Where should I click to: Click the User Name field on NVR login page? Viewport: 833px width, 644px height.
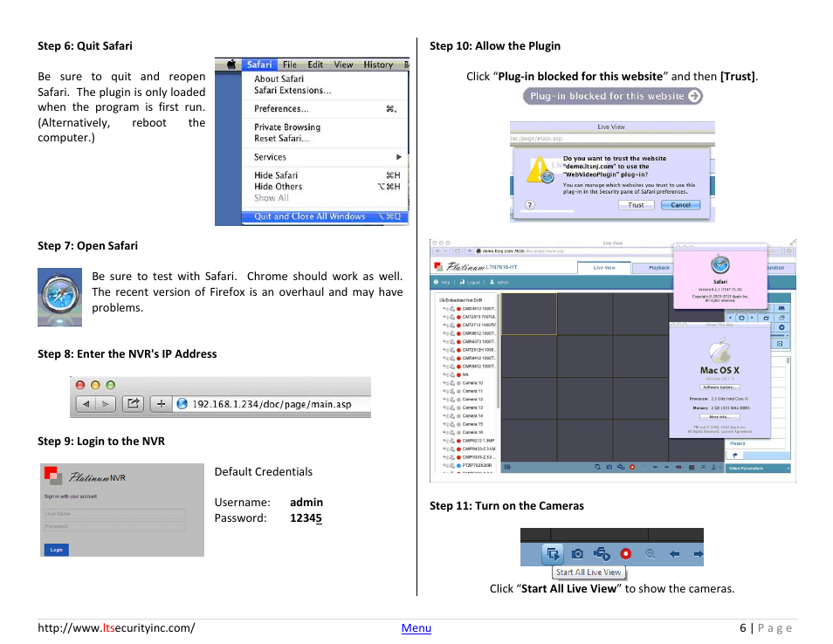114,514
